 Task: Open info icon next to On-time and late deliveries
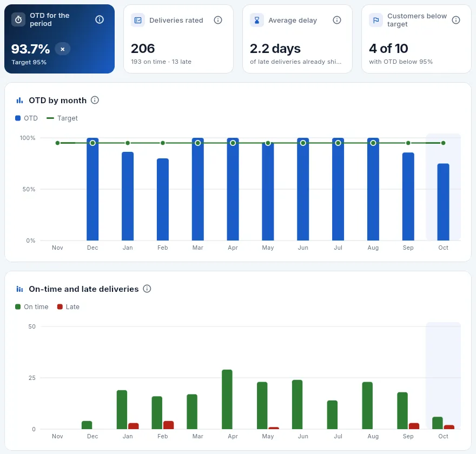[x=147, y=289]
